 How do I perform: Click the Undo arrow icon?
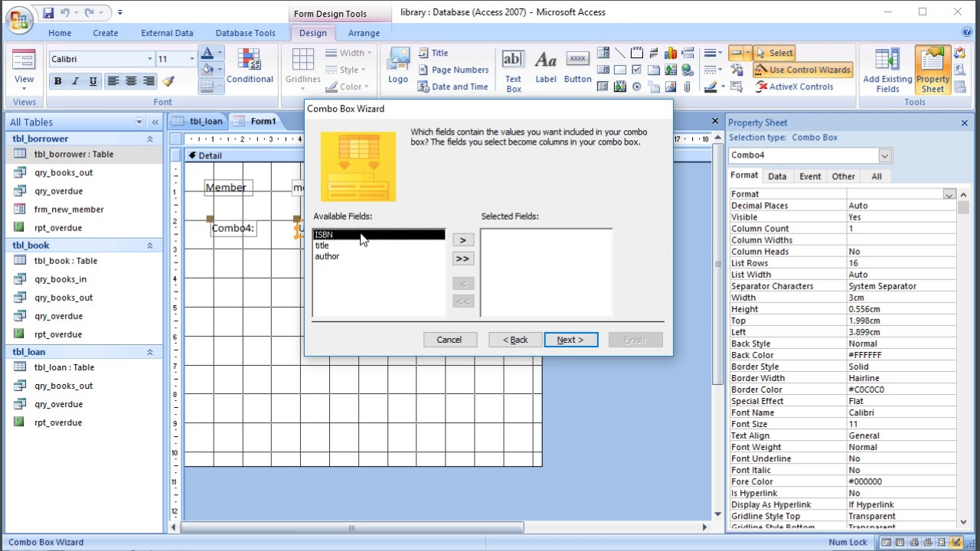(x=66, y=13)
